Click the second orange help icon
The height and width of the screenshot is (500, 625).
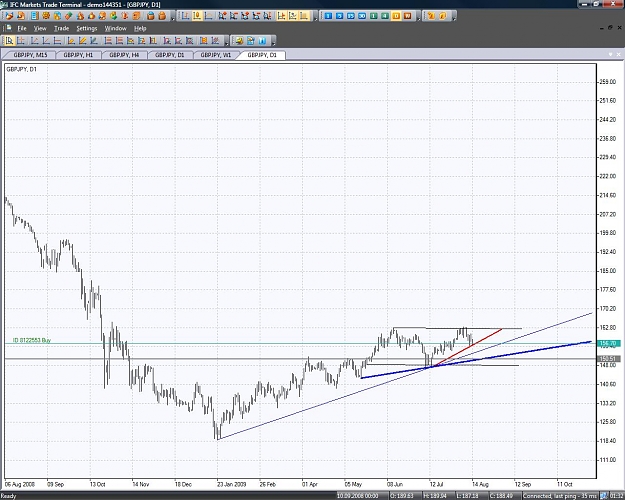click(442, 16)
